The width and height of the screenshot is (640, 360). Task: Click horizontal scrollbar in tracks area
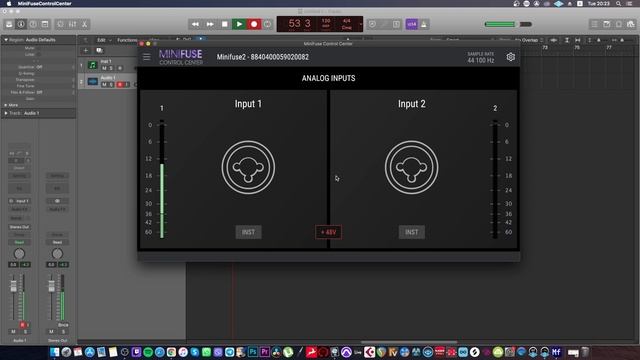click(x=409, y=342)
